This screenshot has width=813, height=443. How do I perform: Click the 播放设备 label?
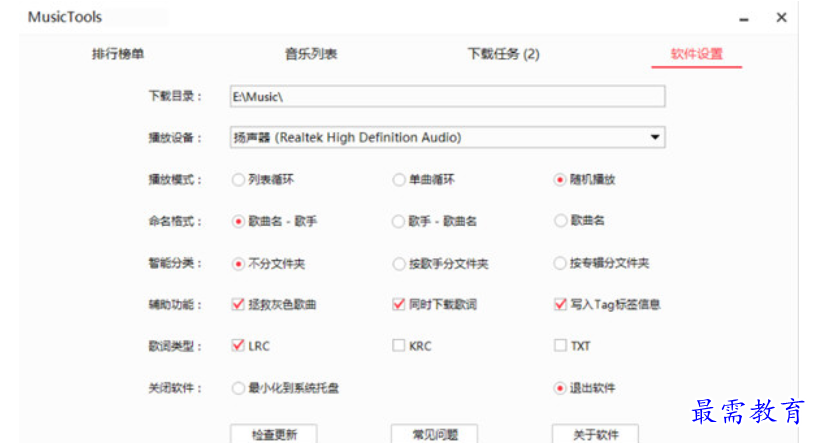pos(175,138)
